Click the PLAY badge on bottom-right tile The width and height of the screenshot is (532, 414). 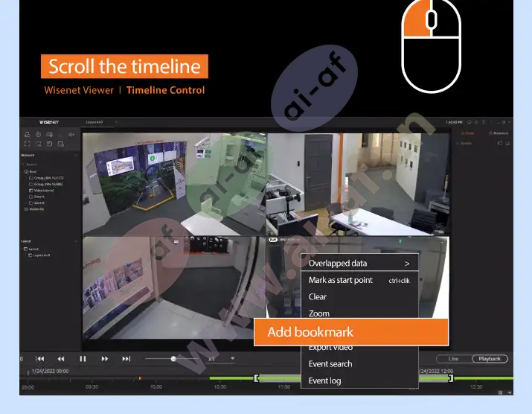point(273,240)
